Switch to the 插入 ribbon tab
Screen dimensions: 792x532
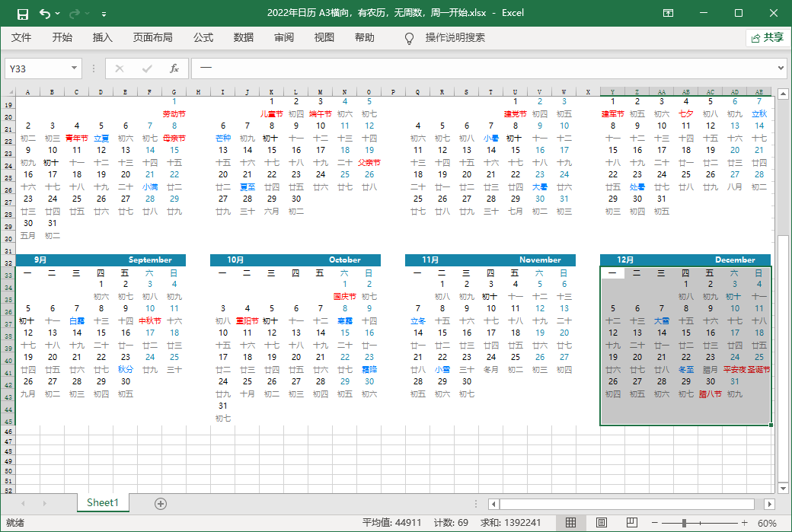pyautogui.click(x=103, y=37)
